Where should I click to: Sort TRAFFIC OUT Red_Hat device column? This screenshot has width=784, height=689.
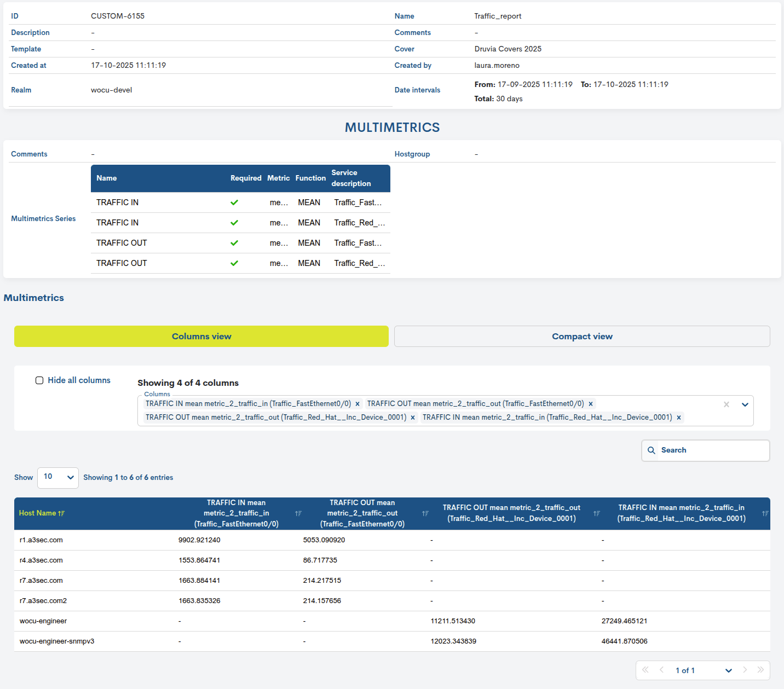(597, 513)
